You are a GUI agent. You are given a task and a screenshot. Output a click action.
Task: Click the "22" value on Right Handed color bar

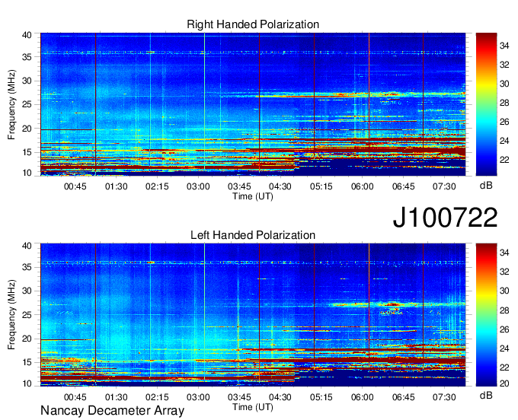(504, 160)
